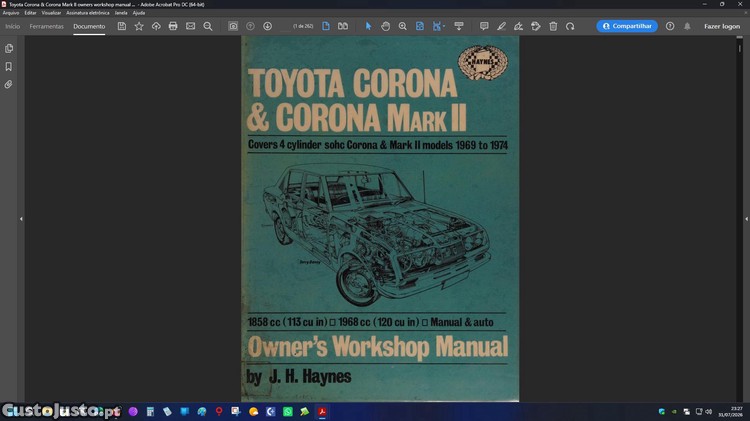Click Fazer logon to sign in

(x=722, y=26)
